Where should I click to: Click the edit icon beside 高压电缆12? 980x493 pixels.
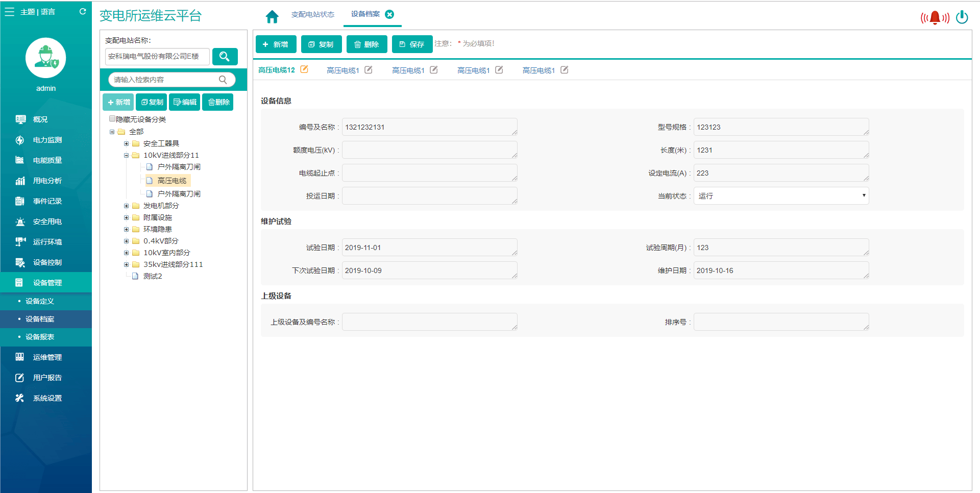[x=304, y=69]
